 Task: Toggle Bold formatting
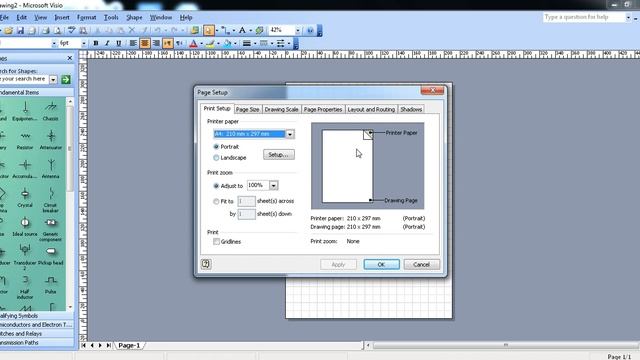(x=96, y=43)
